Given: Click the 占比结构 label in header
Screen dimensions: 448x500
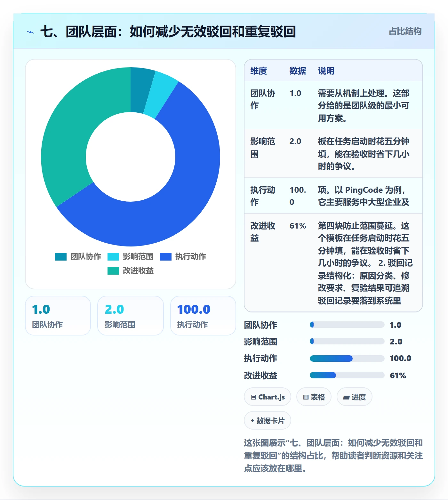Looking at the screenshot, I should pyautogui.click(x=405, y=31).
